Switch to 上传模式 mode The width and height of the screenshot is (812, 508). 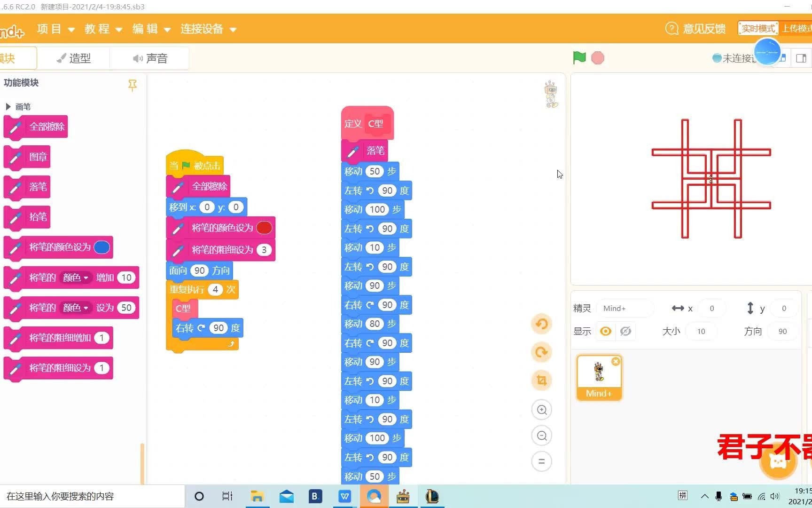[x=797, y=28]
